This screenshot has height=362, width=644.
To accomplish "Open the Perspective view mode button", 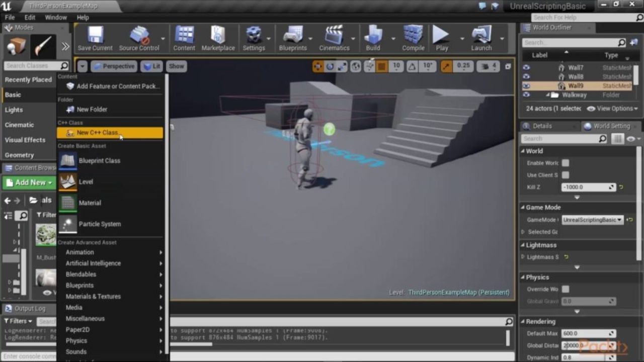I will 113,66.
